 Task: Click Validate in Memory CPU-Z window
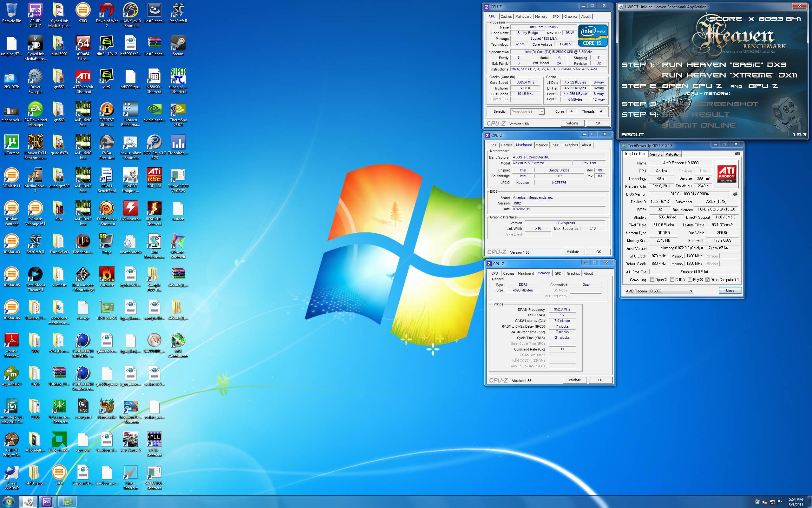click(x=575, y=380)
